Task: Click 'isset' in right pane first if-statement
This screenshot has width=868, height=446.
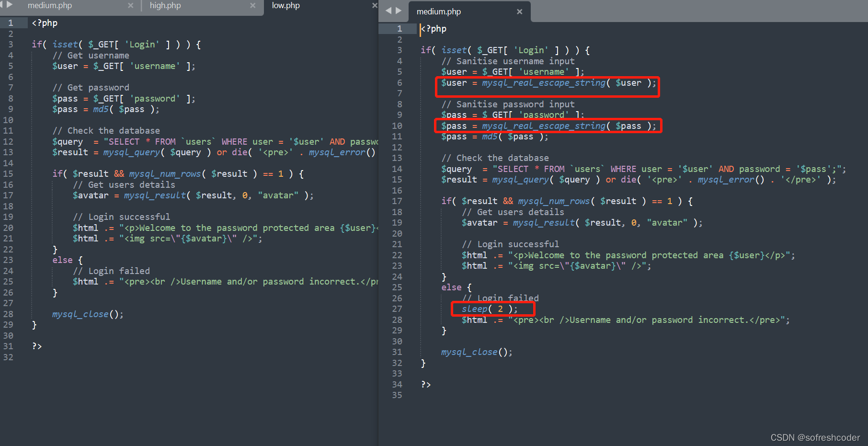Action: tap(454, 50)
